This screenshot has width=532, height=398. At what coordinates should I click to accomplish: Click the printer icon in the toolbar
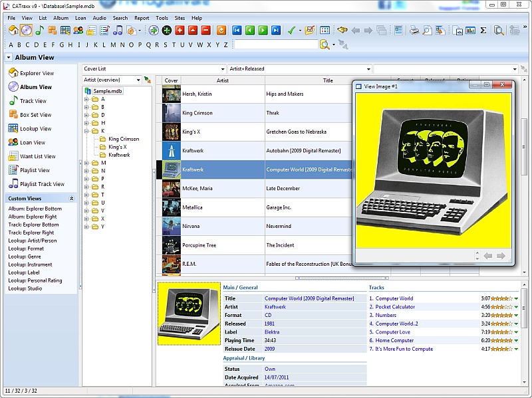[x=414, y=31]
